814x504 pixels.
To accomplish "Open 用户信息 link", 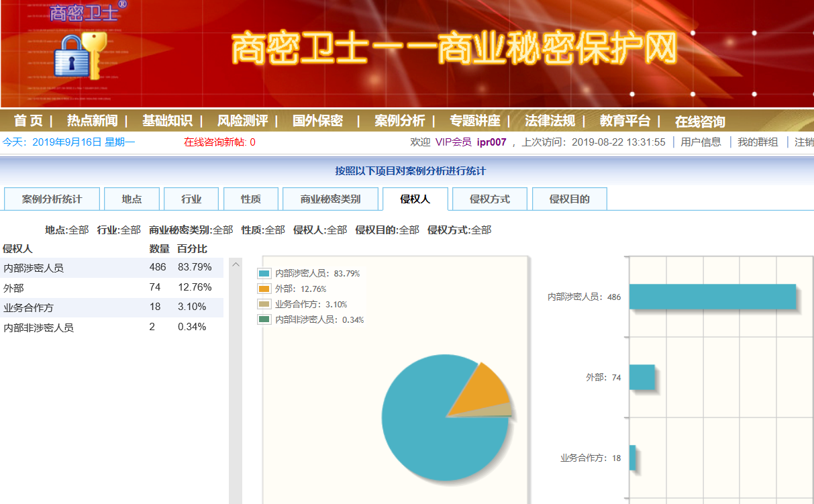I will (x=701, y=142).
